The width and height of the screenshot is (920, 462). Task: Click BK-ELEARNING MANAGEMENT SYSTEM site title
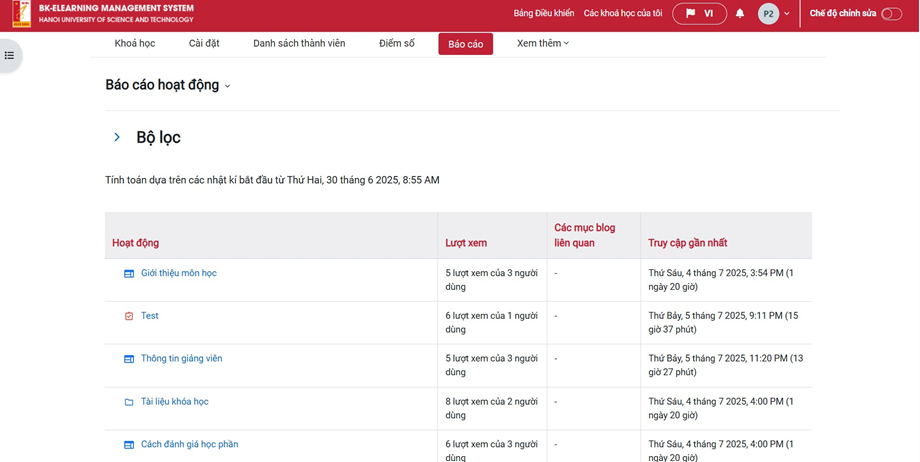pos(116,9)
